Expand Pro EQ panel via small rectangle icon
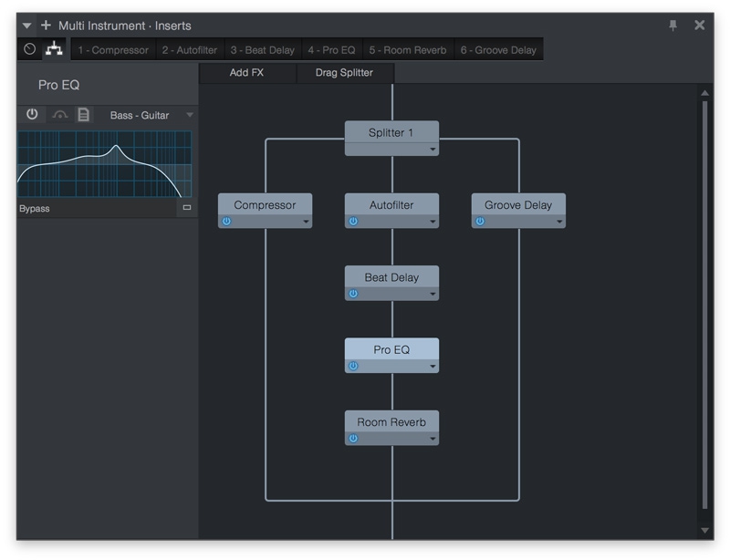 click(187, 208)
